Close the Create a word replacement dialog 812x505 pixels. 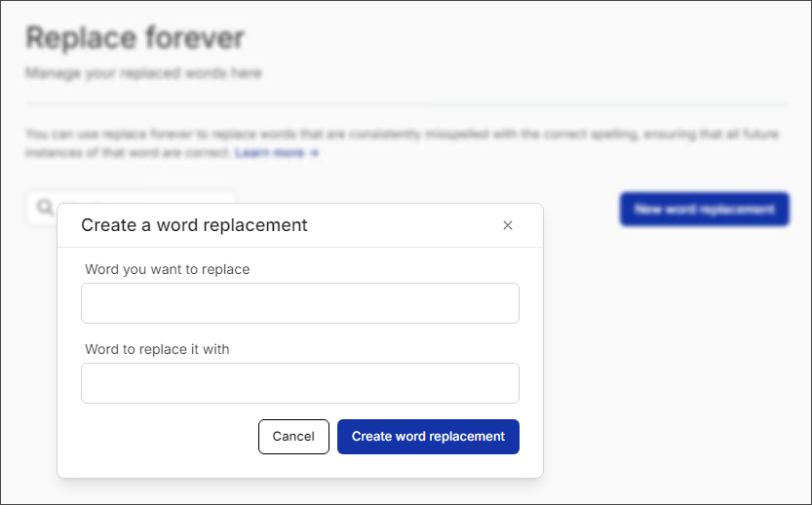(x=508, y=225)
